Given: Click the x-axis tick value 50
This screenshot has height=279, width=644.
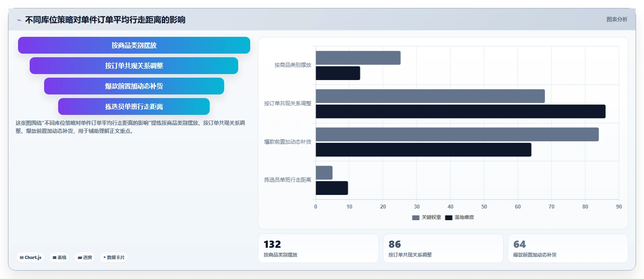Looking at the screenshot, I should (484, 207).
